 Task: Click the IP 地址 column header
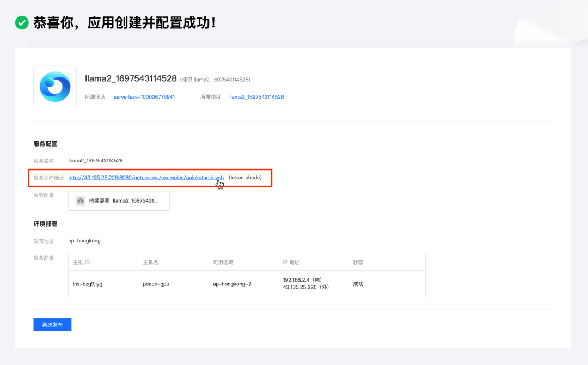[x=291, y=262]
